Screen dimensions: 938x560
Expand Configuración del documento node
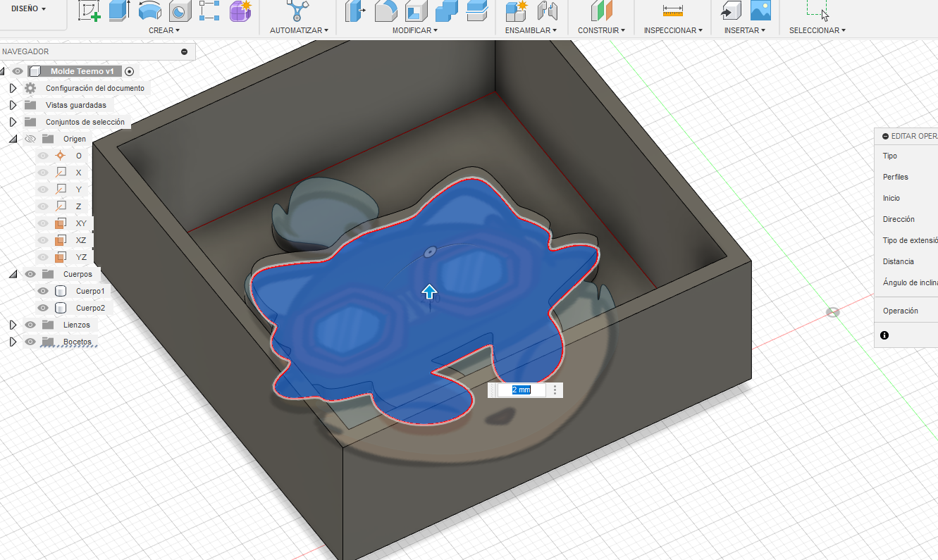pyautogui.click(x=13, y=88)
